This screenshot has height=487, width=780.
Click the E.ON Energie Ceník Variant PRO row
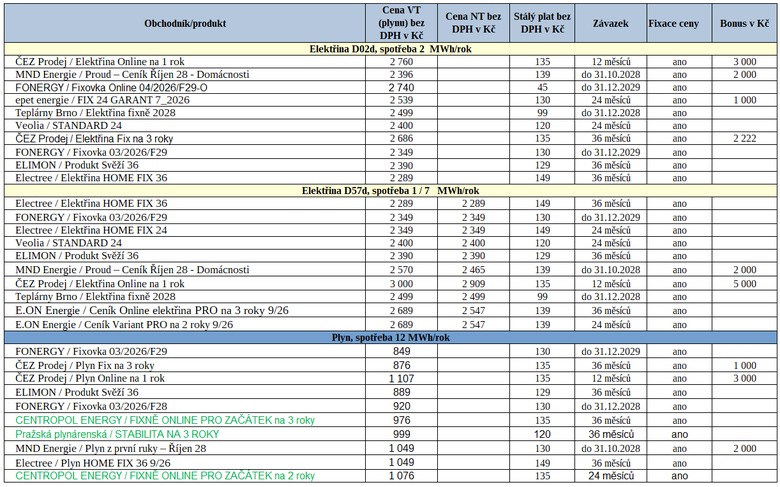pos(390,325)
